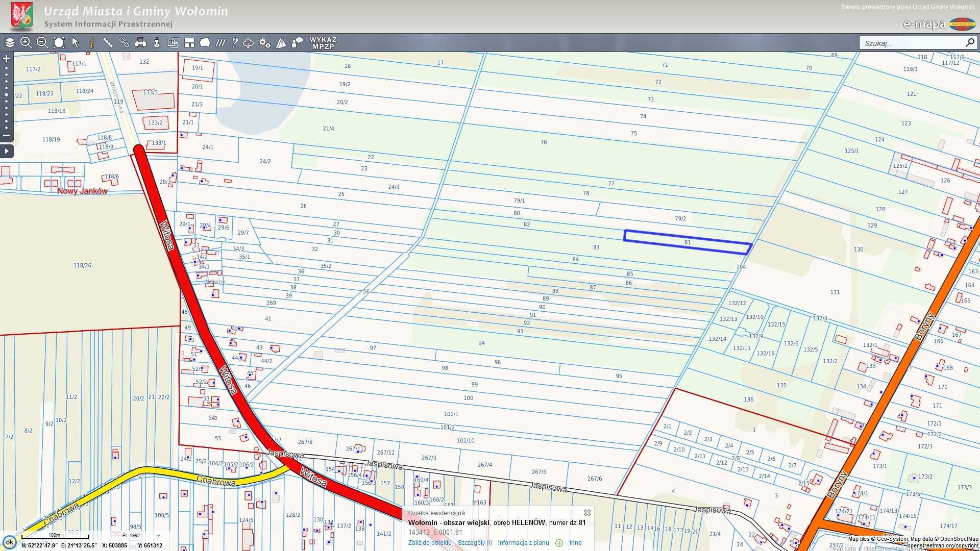
Task: Select the info/identify tool
Action: [91, 42]
